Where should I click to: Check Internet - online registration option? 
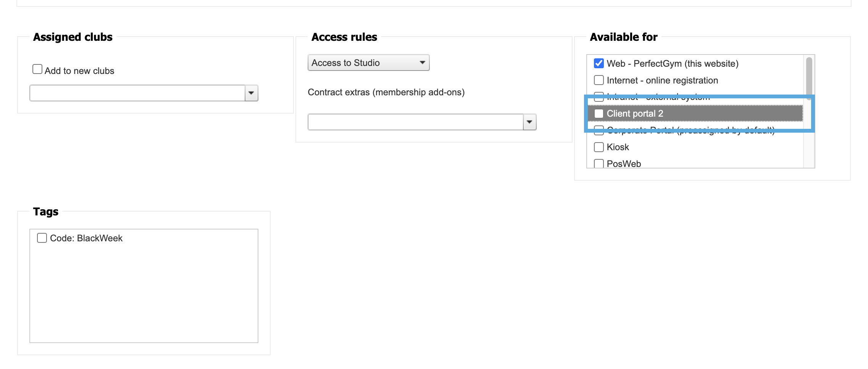pyautogui.click(x=598, y=80)
